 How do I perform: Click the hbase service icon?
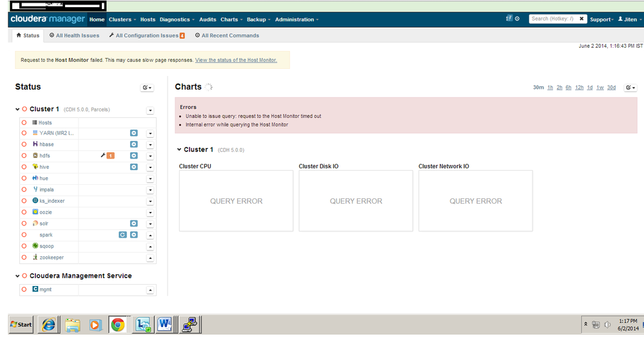coord(35,144)
